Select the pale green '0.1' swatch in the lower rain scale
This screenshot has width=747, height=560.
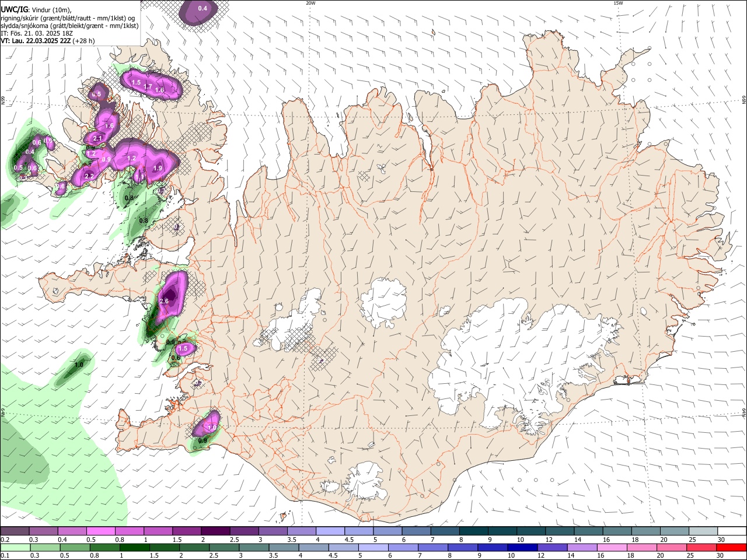point(15,548)
